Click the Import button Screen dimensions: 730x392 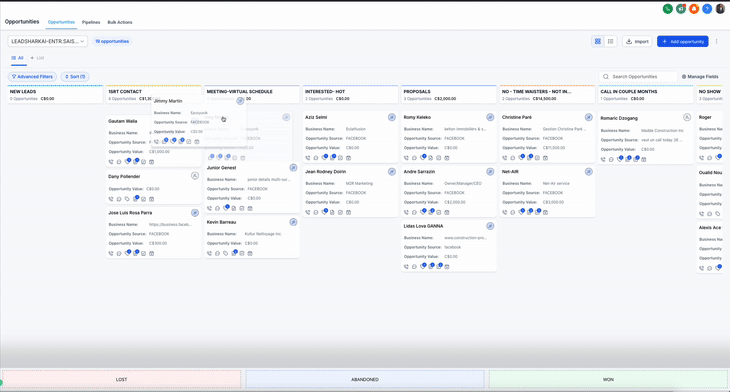[x=637, y=41]
